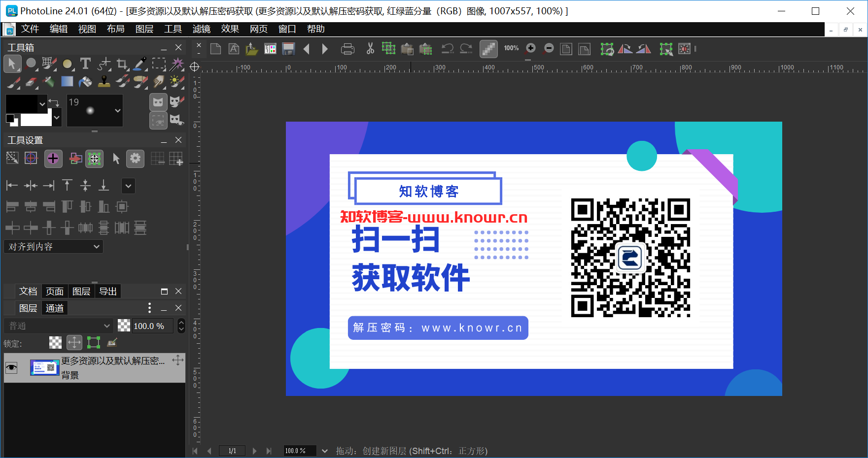Click the next document arrow in toolbar
This screenshot has height=458, width=868.
point(325,49)
